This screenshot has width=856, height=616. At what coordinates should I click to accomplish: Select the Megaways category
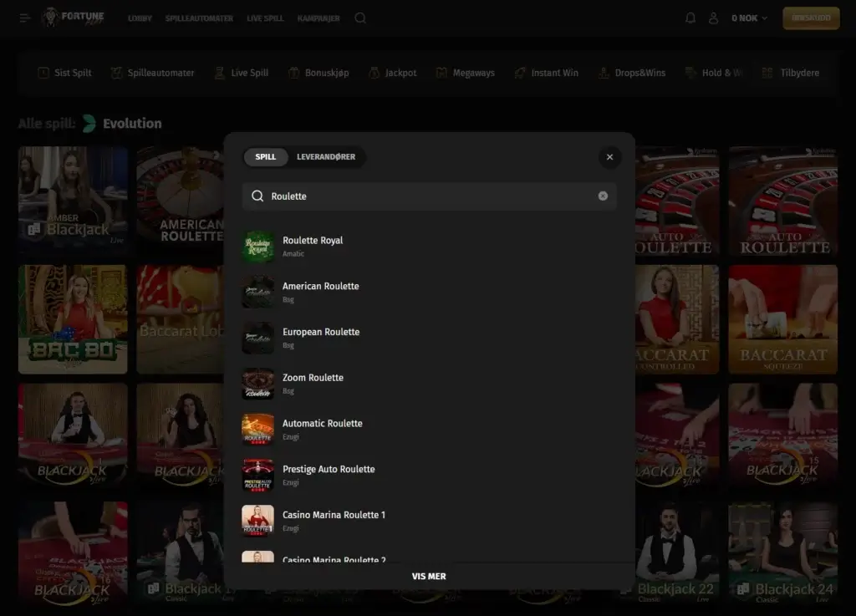[465, 73]
